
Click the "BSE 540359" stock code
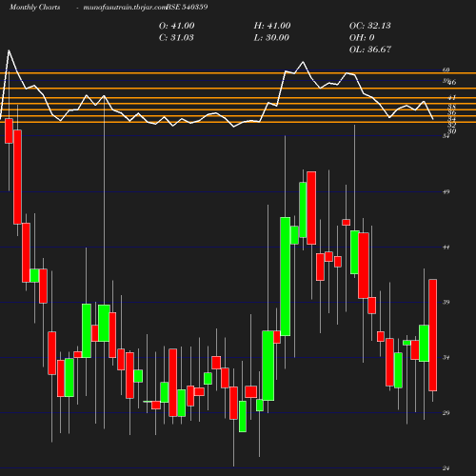tap(187, 7)
